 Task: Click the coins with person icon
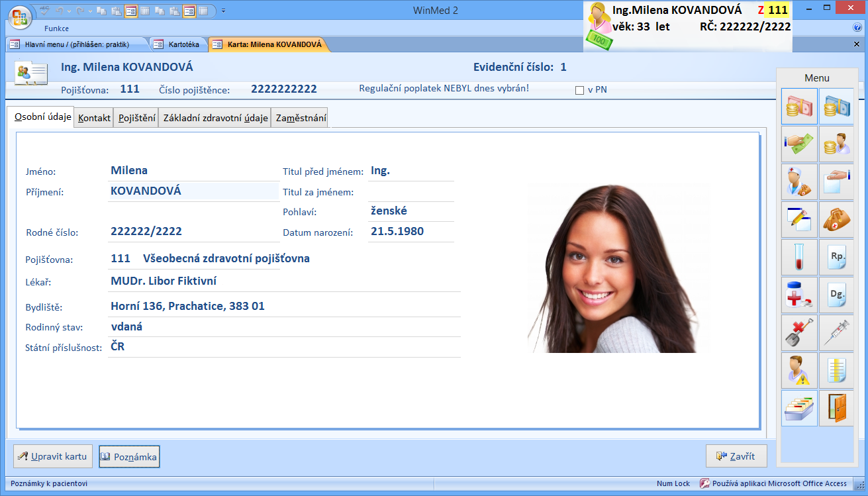pos(836,144)
